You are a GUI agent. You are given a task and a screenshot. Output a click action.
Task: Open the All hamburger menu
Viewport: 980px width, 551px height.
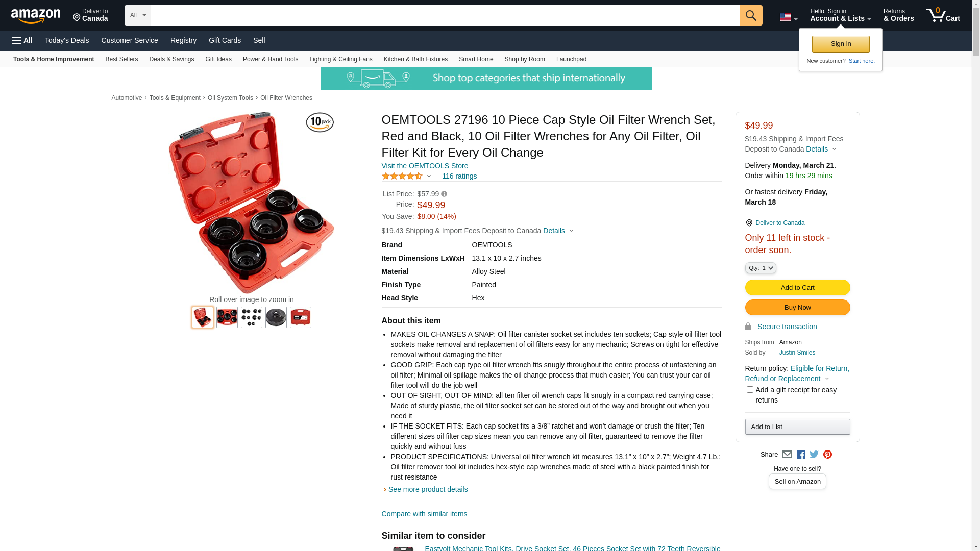22,40
